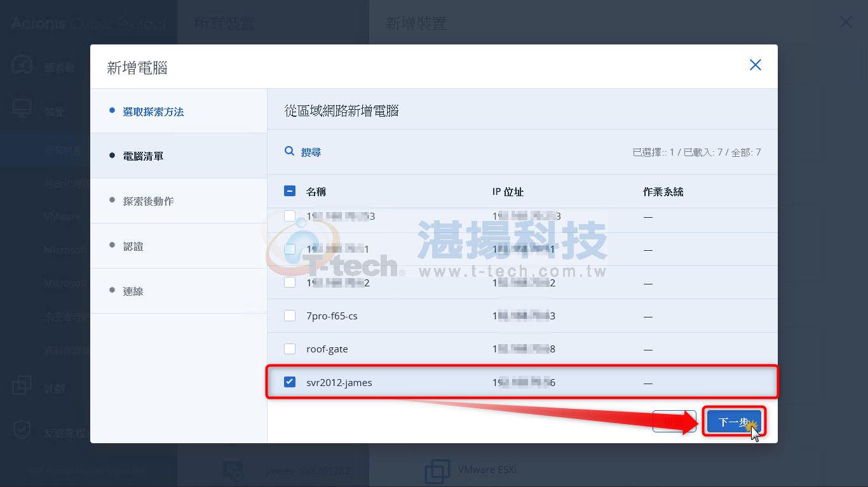Check the box for blurred name ending in 3
The image size is (868, 487).
[290, 216]
